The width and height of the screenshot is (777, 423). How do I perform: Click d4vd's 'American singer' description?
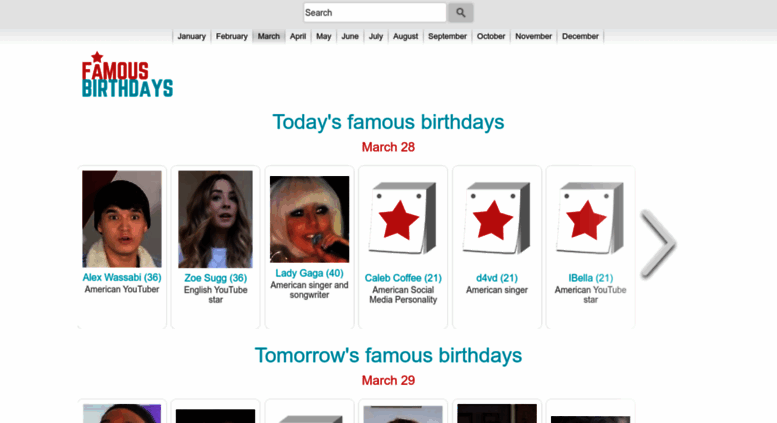[497, 290]
